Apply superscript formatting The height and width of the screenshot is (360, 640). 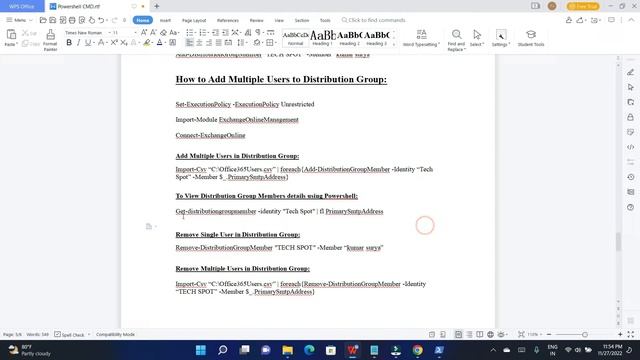tap(114, 42)
